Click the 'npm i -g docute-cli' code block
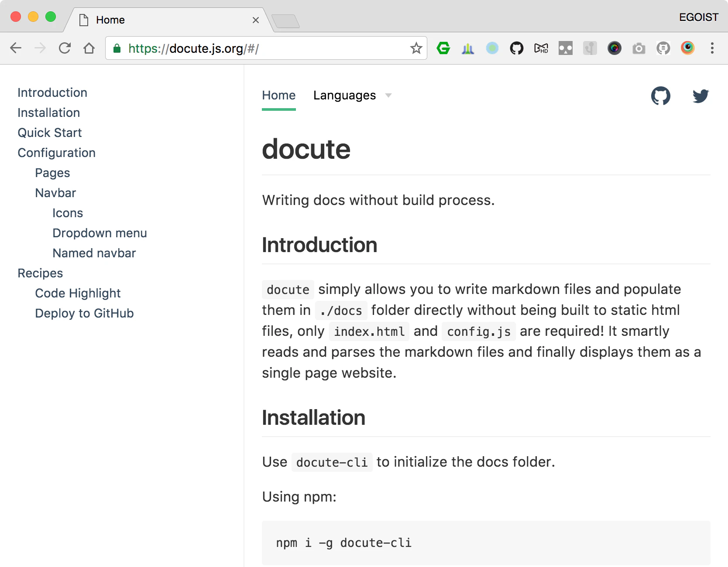 click(x=486, y=543)
